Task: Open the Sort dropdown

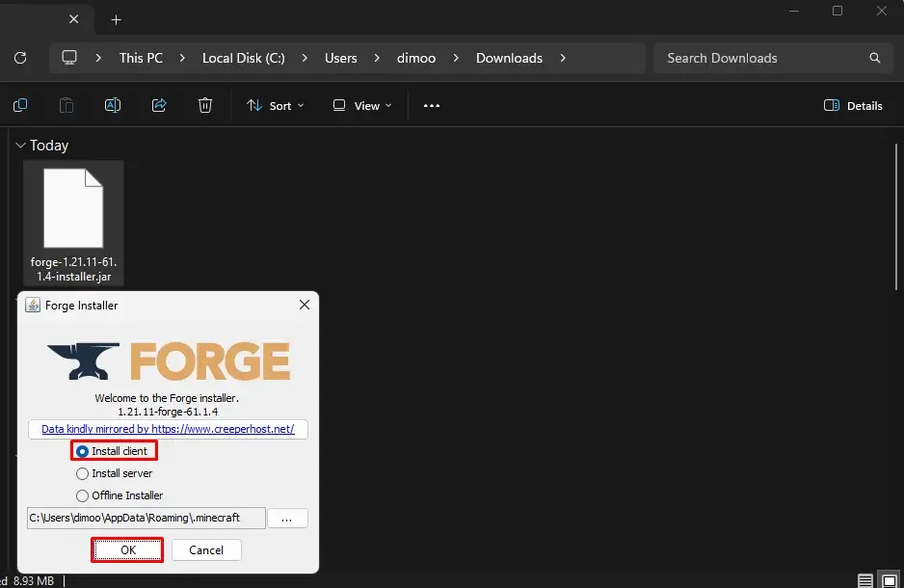Action: (276, 105)
